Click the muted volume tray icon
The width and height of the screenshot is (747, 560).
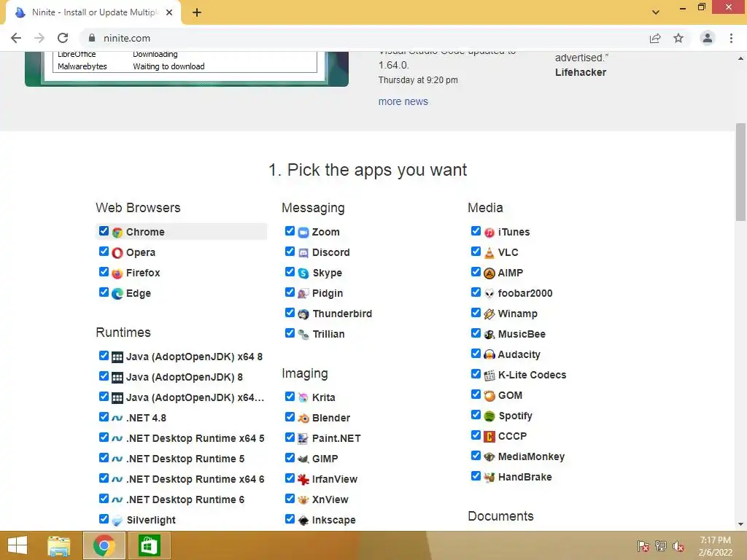coord(678,546)
